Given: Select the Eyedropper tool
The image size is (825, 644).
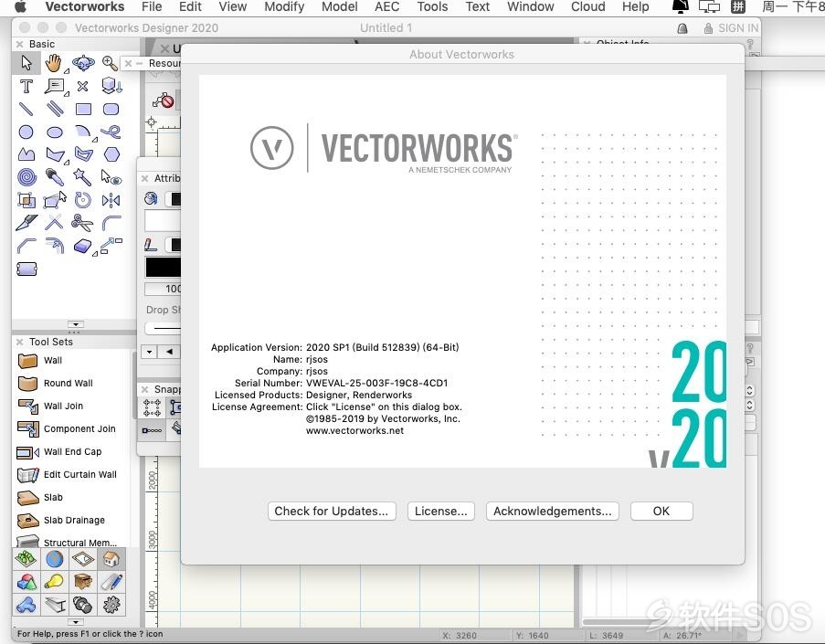Looking at the screenshot, I should (x=55, y=177).
